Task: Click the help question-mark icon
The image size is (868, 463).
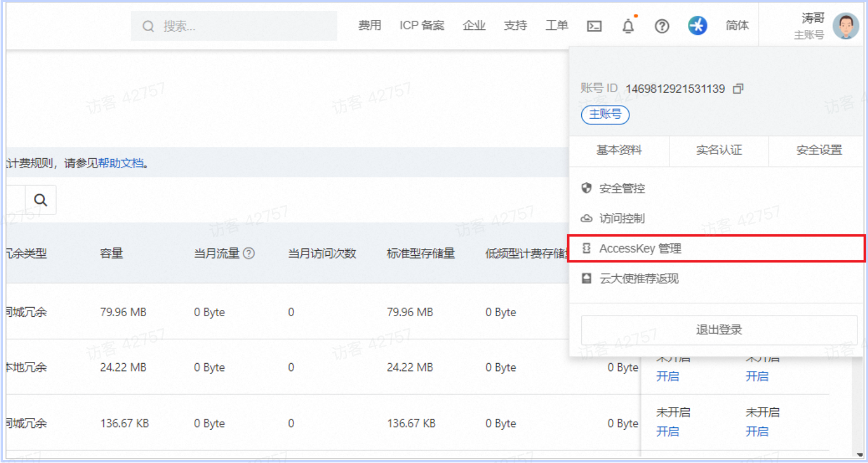Action: (661, 25)
